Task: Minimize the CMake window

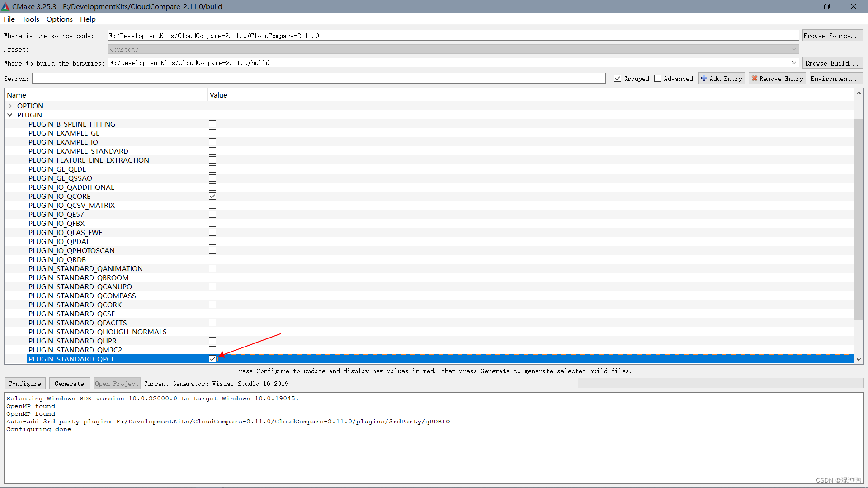Action: pos(800,6)
